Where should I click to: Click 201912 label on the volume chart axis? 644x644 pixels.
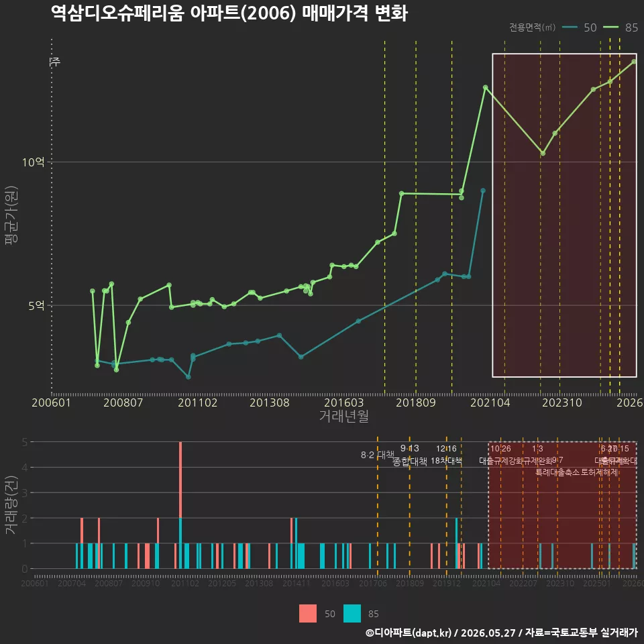[447, 583]
